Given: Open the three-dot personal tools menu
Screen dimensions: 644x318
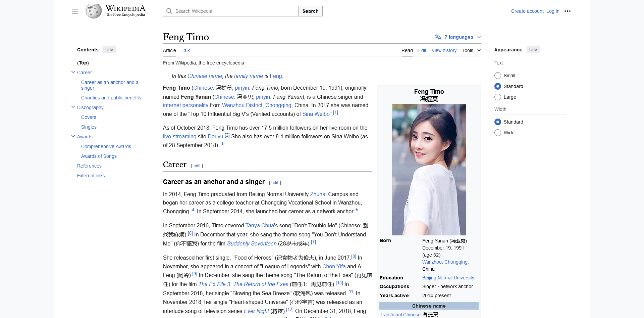Looking at the screenshot, I should [567, 11].
